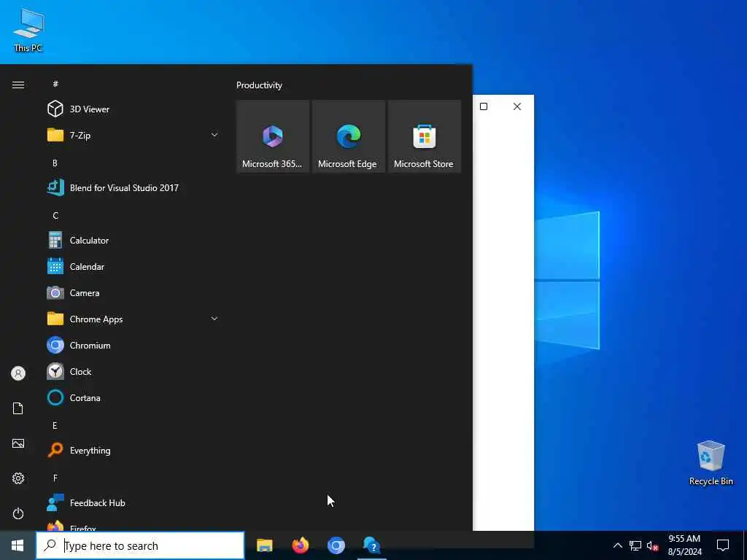
Task: Launch Chromium from the app list
Action: pyautogui.click(x=133, y=345)
